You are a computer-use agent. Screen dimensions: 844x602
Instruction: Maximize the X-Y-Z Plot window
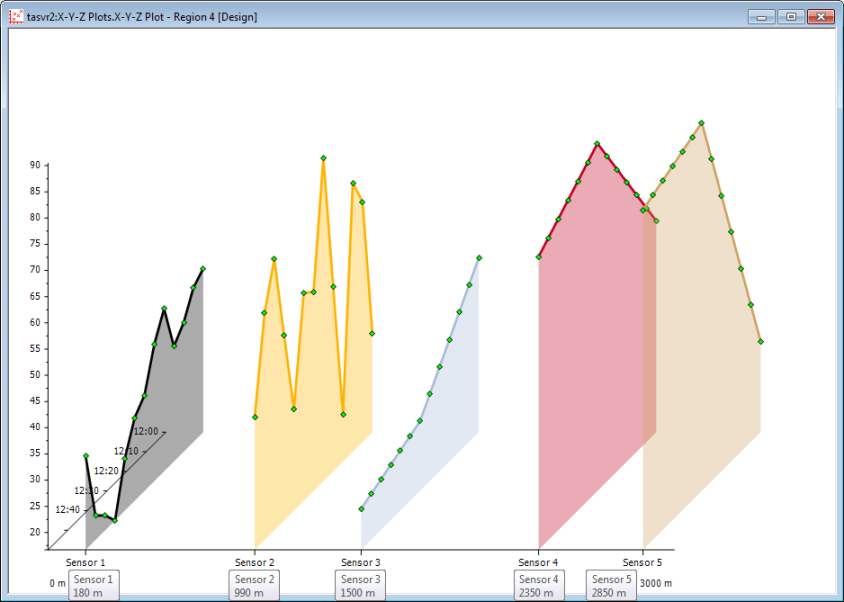click(x=790, y=17)
